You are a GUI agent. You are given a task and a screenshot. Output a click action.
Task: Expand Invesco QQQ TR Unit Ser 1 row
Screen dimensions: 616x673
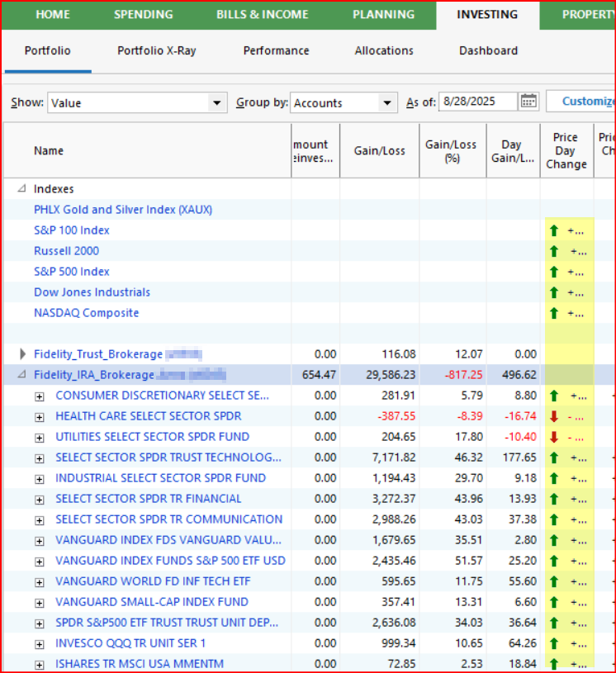(40, 644)
